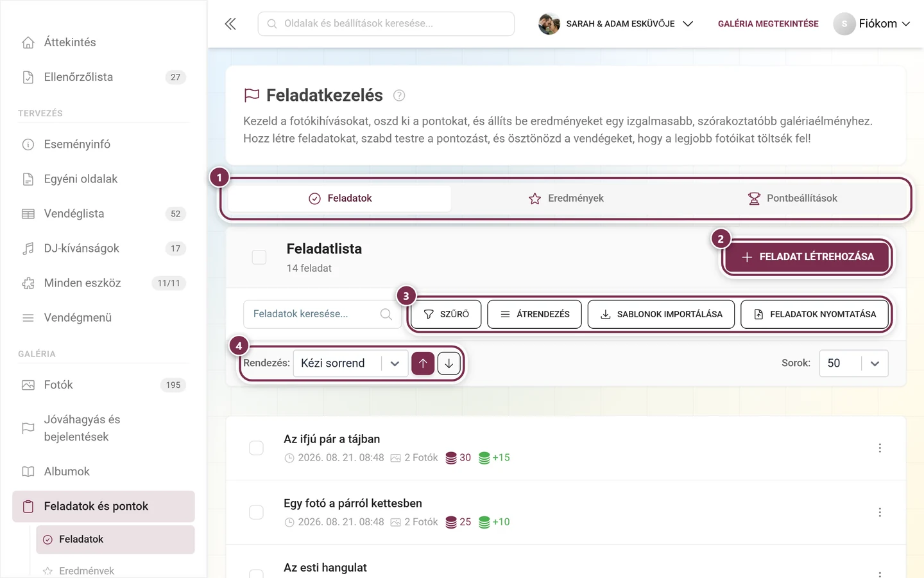The width and height of the screenshot is (924, 578).
Task: Open help icon next to Feladatkezelés
Action: click(x=399, y=96)
